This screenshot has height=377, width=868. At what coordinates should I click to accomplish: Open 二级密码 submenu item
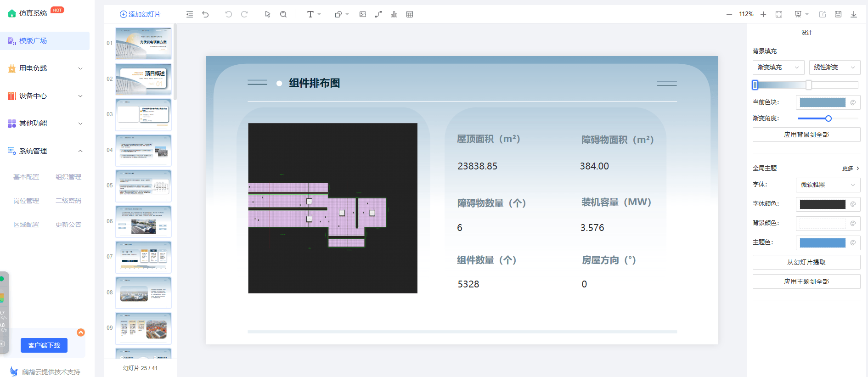pos(68,201)
